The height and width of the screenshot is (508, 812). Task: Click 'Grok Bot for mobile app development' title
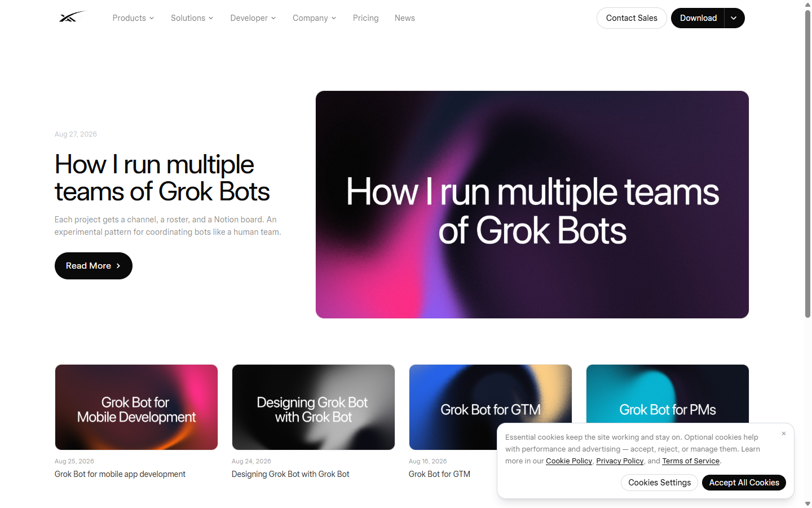tap(120, 474)
